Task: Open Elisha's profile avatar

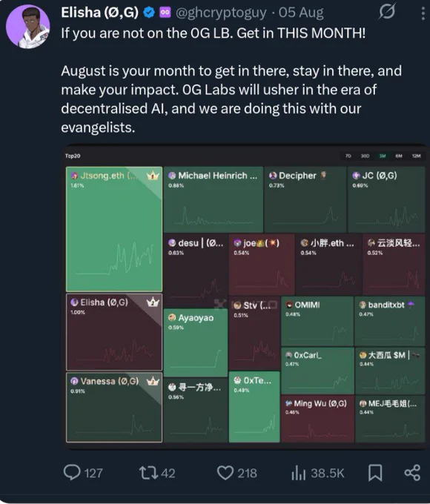Action: click(x=28, y=27)
